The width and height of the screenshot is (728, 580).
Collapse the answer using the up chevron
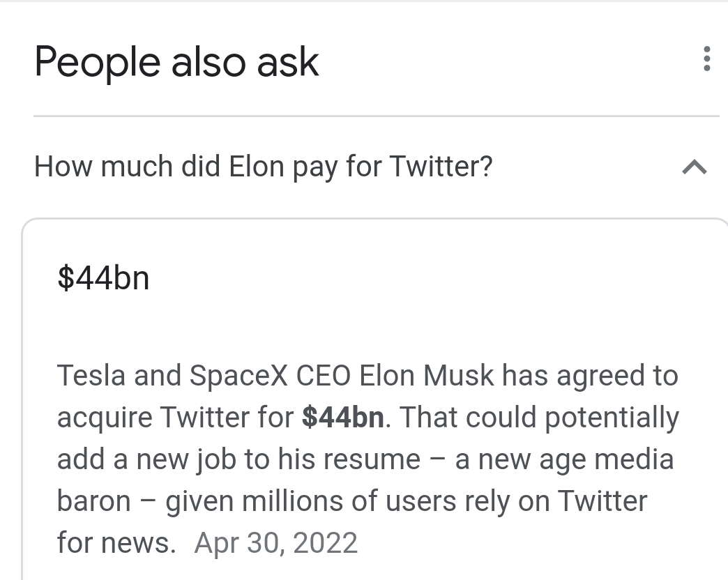(694, 167)
